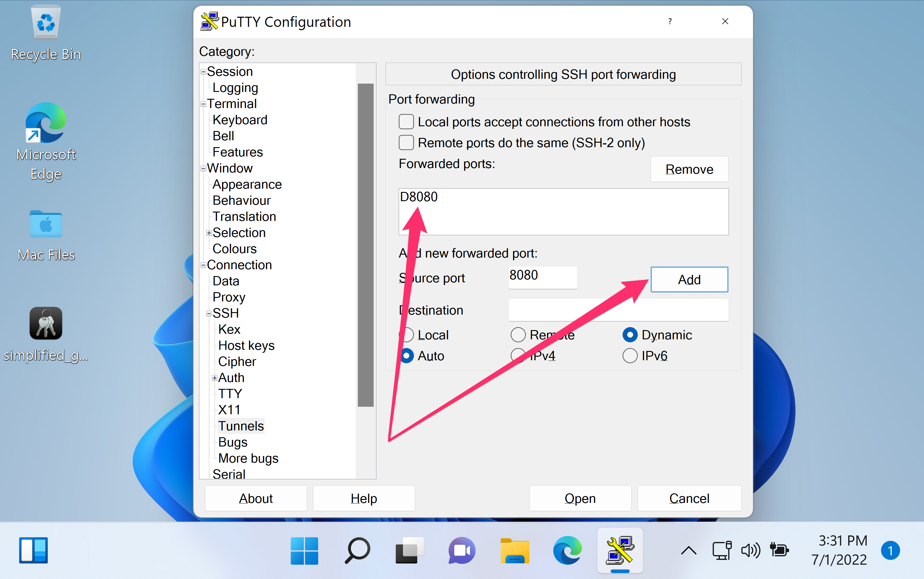This screenshot has height=579, width=924.
Task: Click Cancel button
Action: click(x=689, y=499)
